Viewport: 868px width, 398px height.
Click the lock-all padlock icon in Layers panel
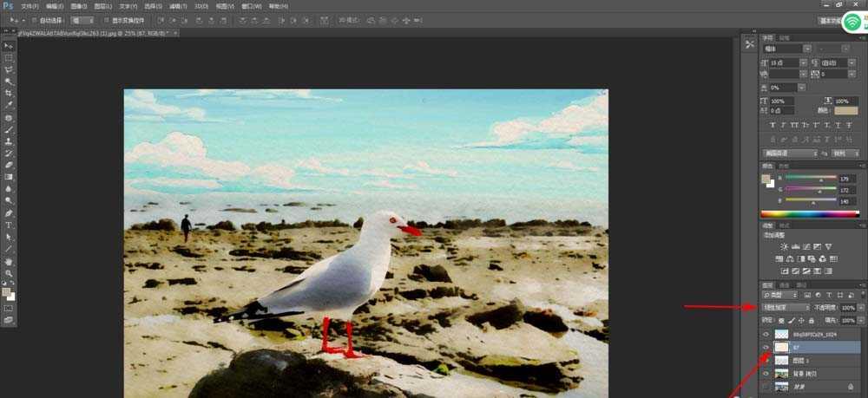(812, 321)
